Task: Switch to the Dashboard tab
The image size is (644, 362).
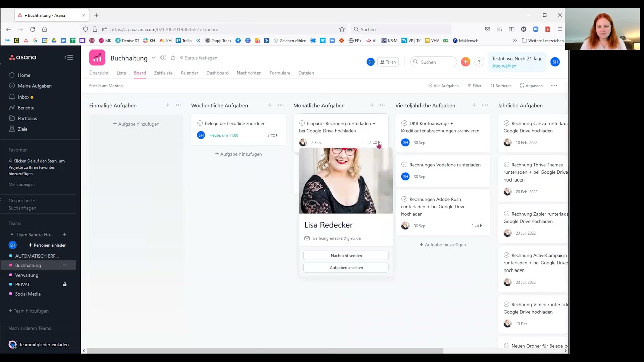Action: click(x=217, y=73)
